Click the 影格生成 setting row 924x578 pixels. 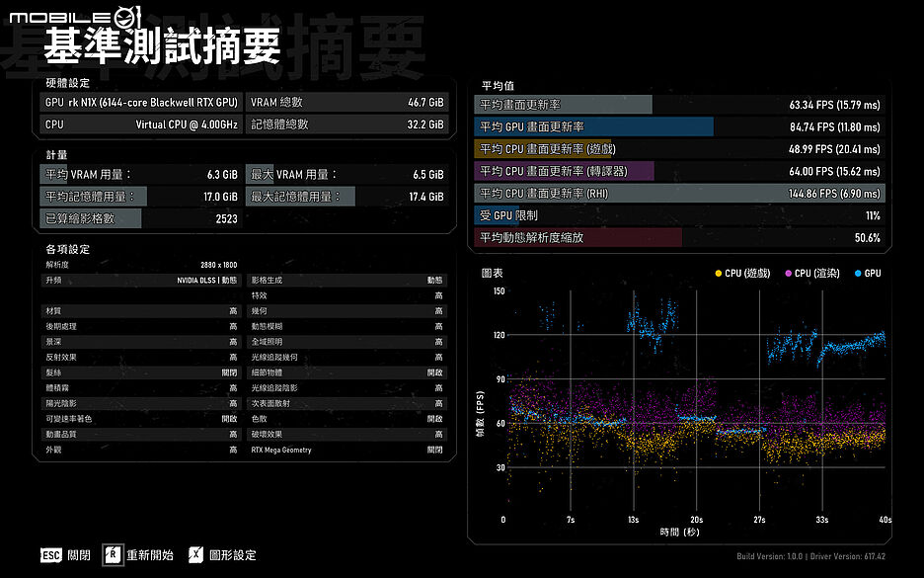(347, 281)
